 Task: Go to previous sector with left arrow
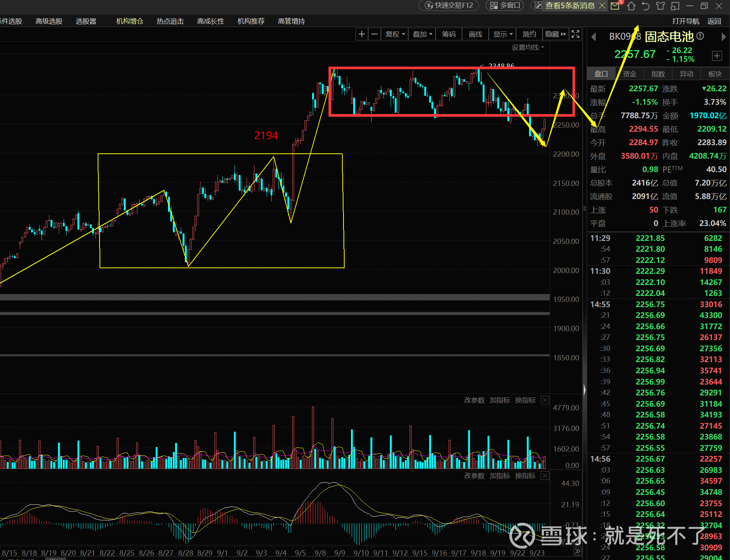(x=593, y=37)
